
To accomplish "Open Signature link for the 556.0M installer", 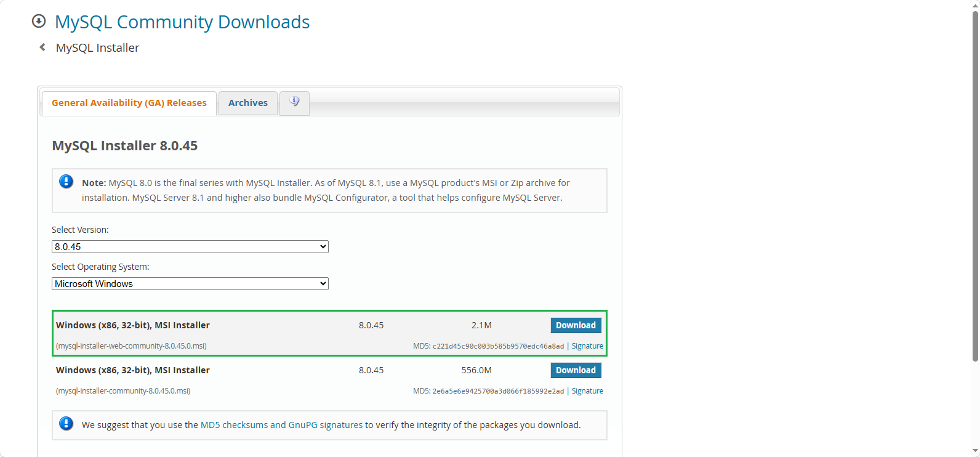I will (587, 391).
